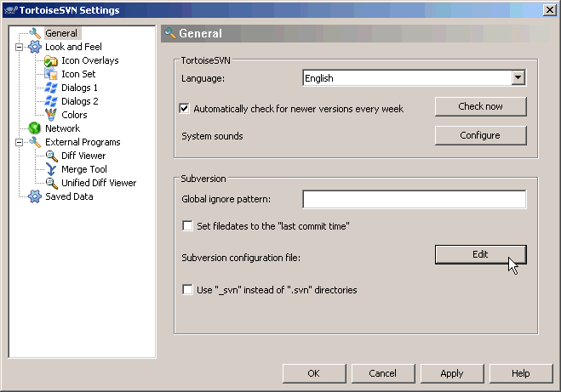Open the Language dropdown arrow
This screenshot has width=561, height=392.
click(518, 77)
